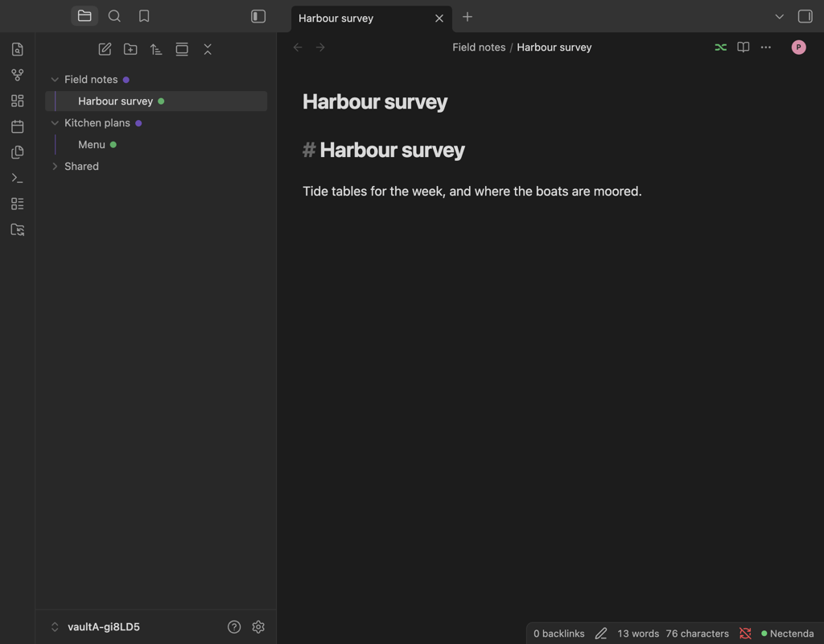Select the Kitchen plans folder label
This screenshot has width=824, height=644.
[97, 123]
